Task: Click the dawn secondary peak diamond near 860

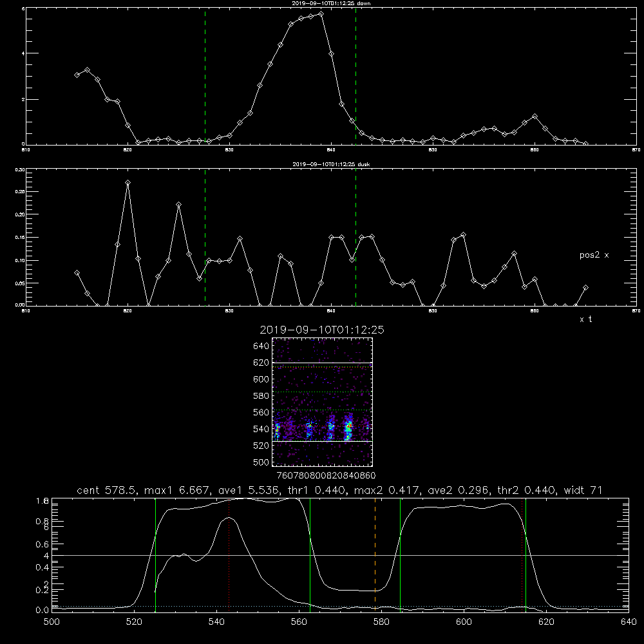Action: tap(535, 117)
